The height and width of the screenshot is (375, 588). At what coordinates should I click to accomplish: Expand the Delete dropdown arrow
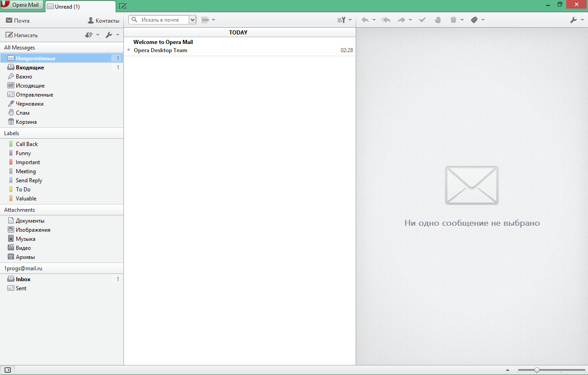pyautogui.click(x=462, y=20)
